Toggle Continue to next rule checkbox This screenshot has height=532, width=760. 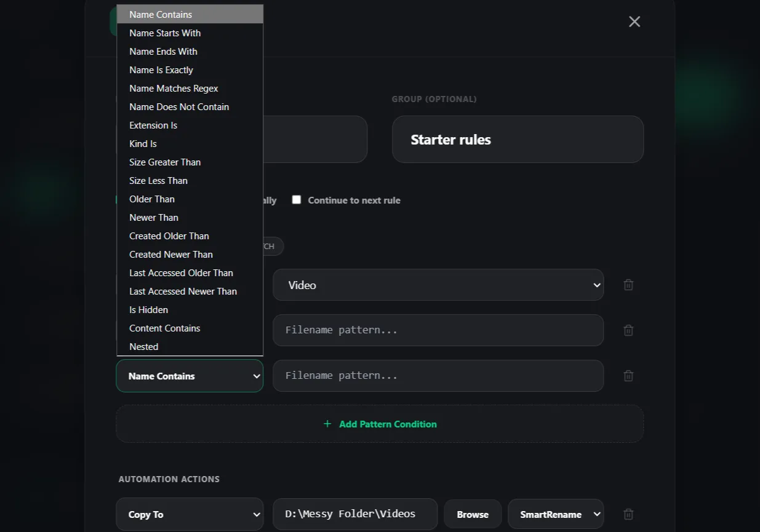(x=297, y=200)
